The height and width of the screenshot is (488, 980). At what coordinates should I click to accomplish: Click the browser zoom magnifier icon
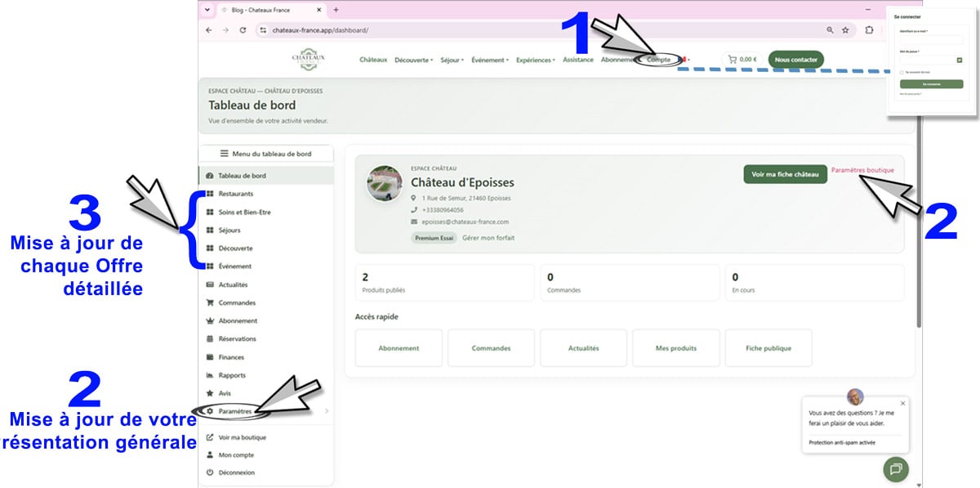click(830, 29)
